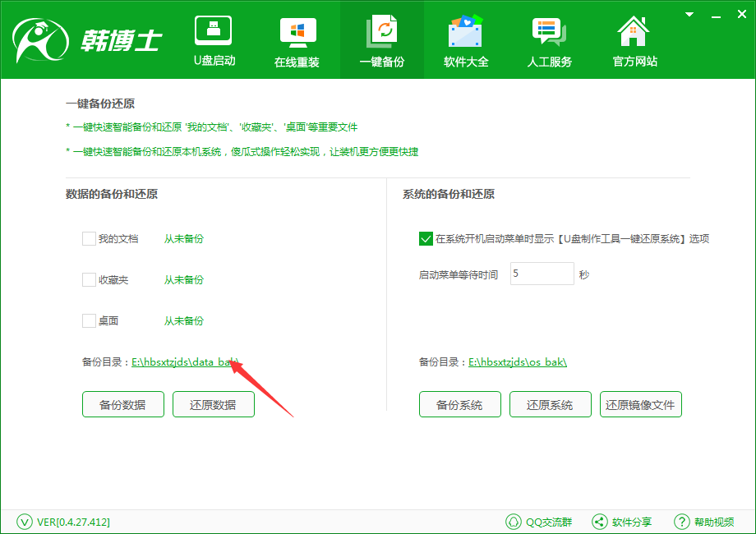Uncheck the boot menu restore option
This screenshot has height=534, width=756.
426,238
